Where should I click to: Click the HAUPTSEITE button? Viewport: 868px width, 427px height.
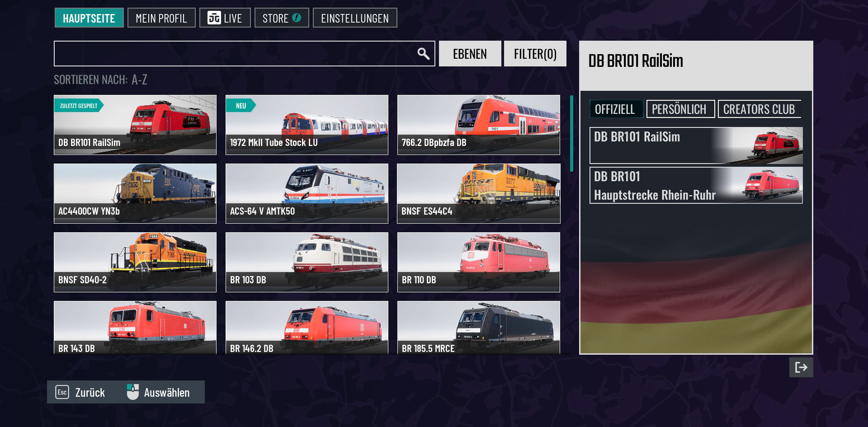tap(89, 18)
